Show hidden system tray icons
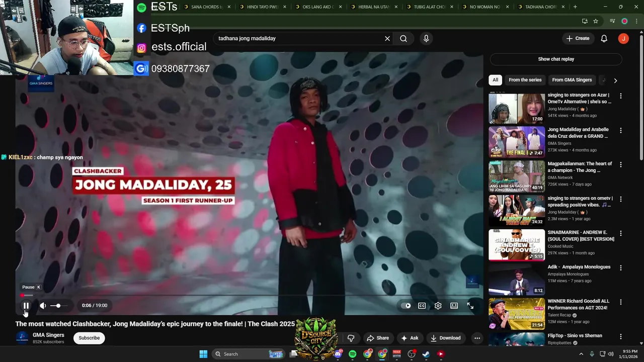The image size is (644, 362). (582, 354)
